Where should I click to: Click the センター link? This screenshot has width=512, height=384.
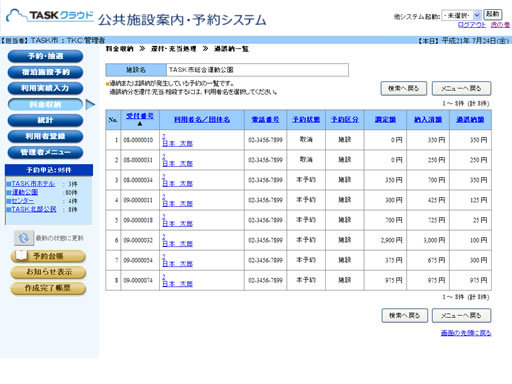(23, 201)
